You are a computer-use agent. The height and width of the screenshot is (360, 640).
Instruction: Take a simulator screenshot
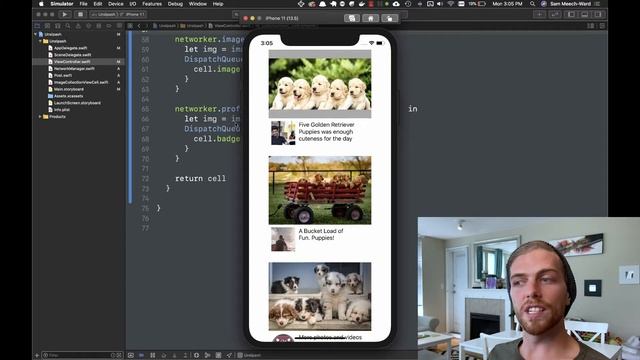(x=351, y=18)
